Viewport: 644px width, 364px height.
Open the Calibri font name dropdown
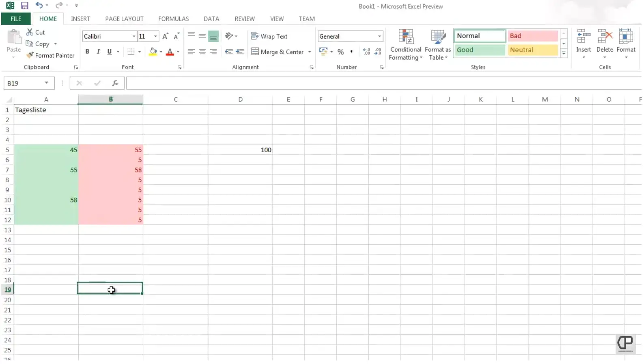(x=134, y=37)
